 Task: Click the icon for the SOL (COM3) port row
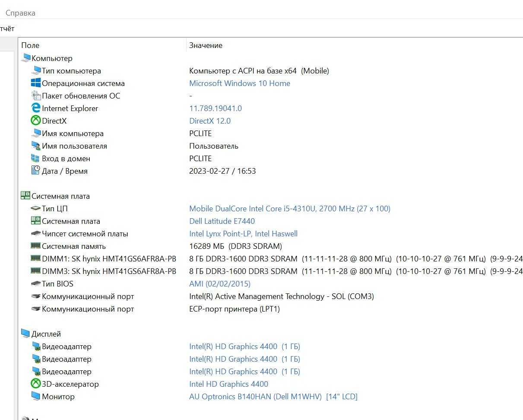pyautogui.click(x=36, y=296)
